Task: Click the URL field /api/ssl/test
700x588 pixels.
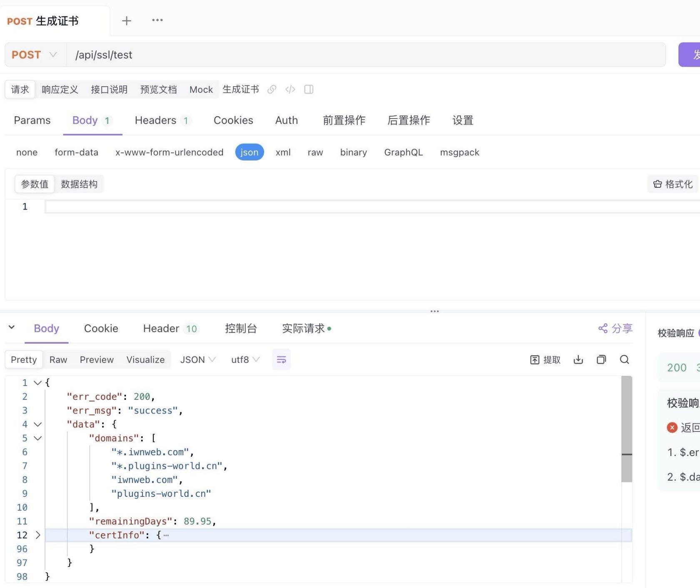Action: pos(366,55)
